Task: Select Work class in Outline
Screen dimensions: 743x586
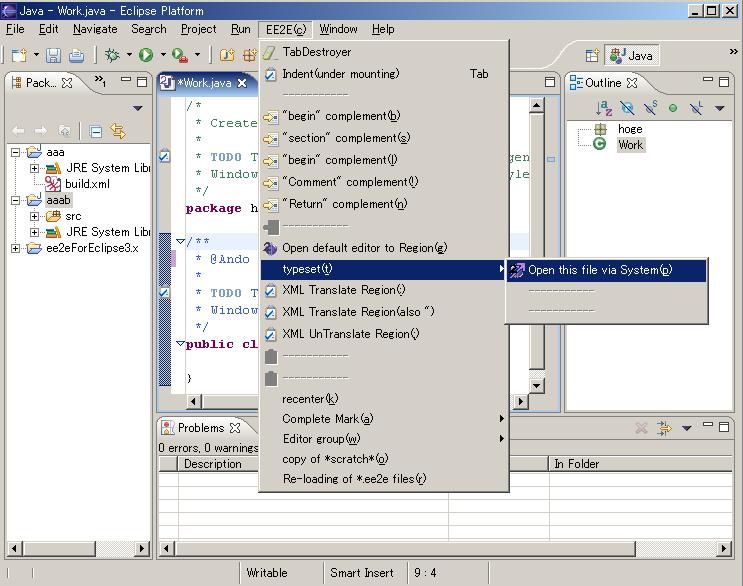Action: point(630,145)
